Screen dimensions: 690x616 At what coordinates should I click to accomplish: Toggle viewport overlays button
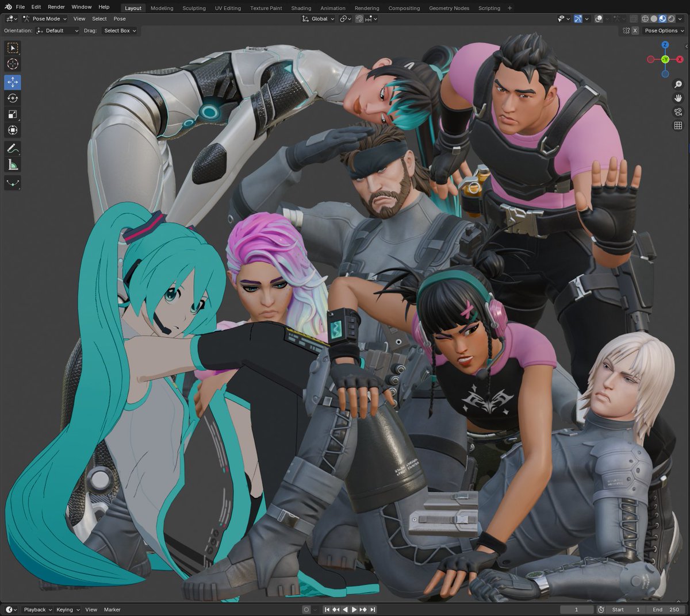pos(599,18)
